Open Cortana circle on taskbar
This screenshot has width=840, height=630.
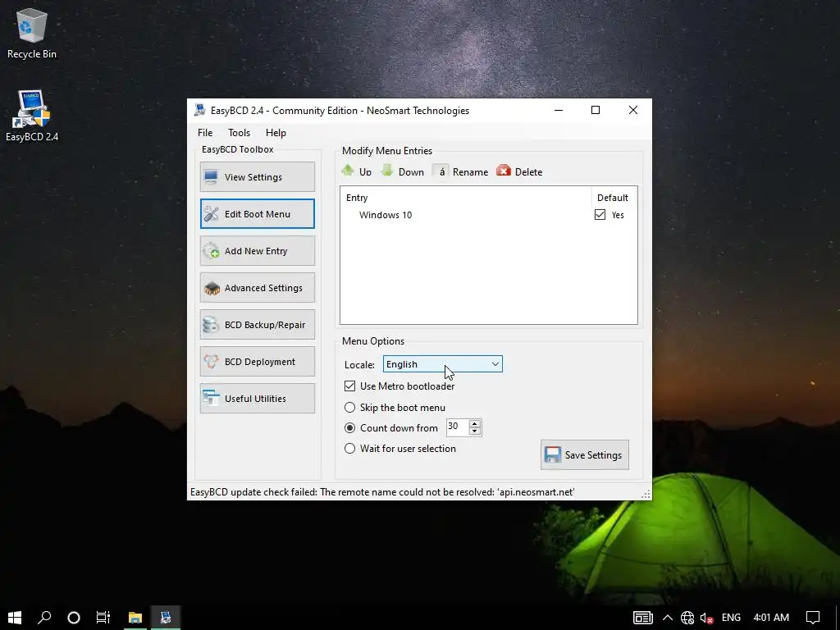(74, 617)
